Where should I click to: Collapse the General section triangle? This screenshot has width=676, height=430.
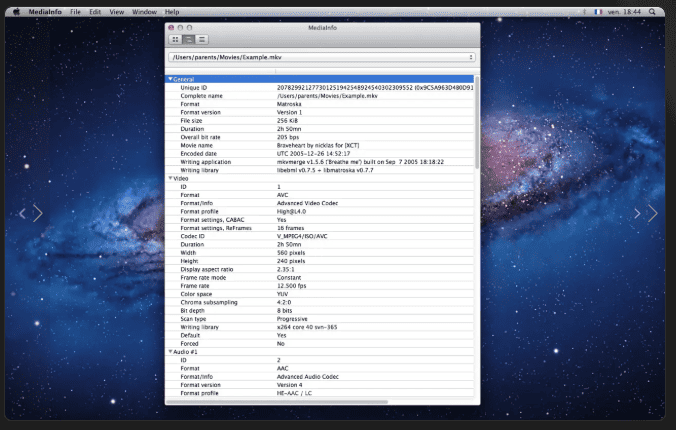coord(170,79)
